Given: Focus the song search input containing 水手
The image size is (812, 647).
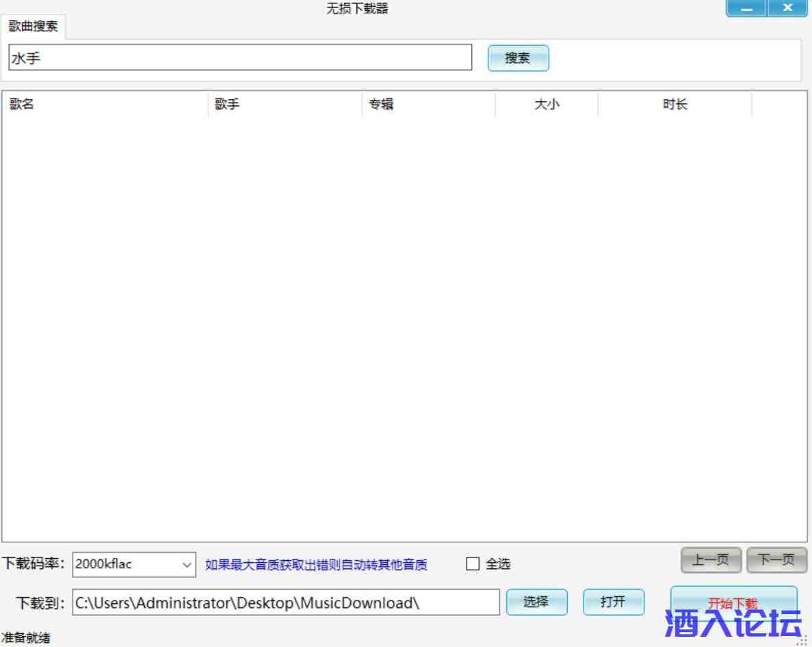Looking at the screenshot, I should pyautogui.click(x=240, y=57).
